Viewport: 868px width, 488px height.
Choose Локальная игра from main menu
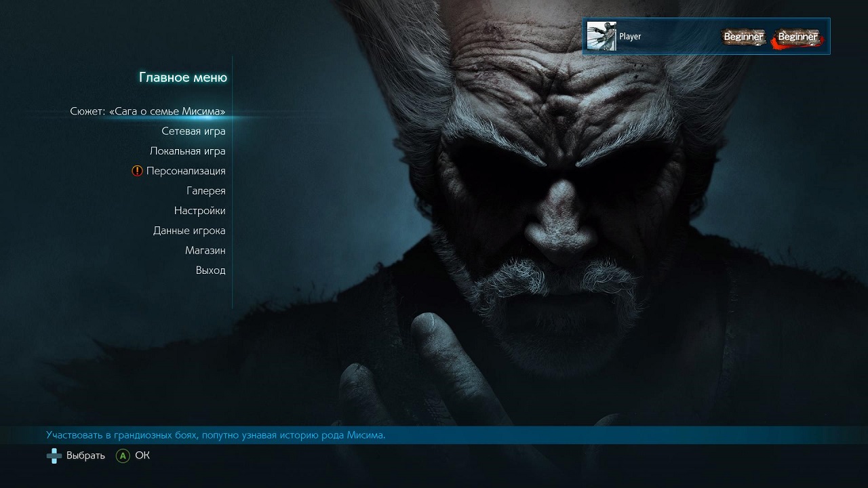pos(187,151)
